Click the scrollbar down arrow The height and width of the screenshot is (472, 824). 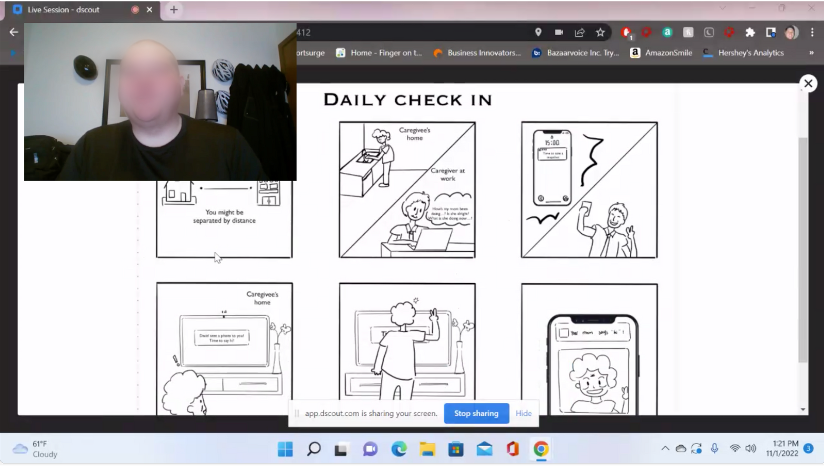pos(802,409)
